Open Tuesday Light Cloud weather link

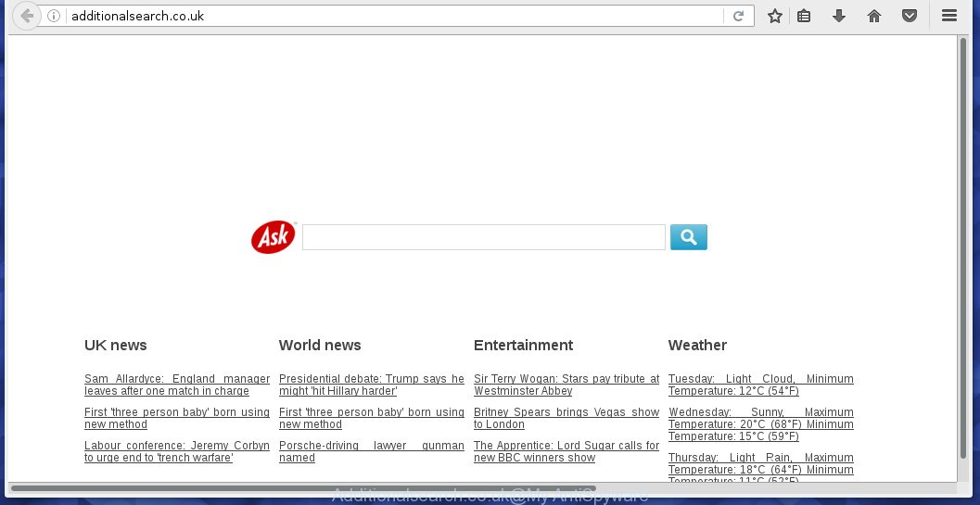[760, 385]
